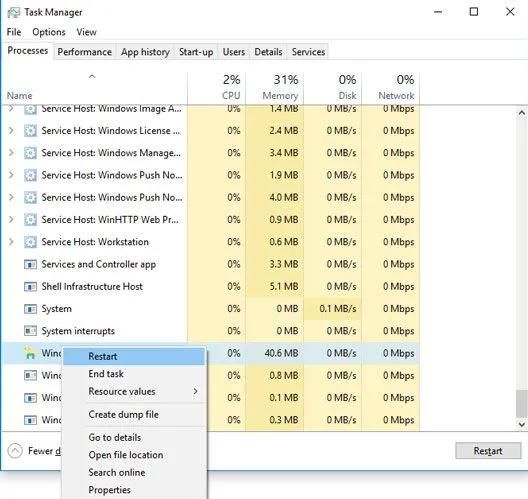Click the vertical scrollbar thumb
The height and width of the screenshot is (499, 528).
[x=522, y=404]
